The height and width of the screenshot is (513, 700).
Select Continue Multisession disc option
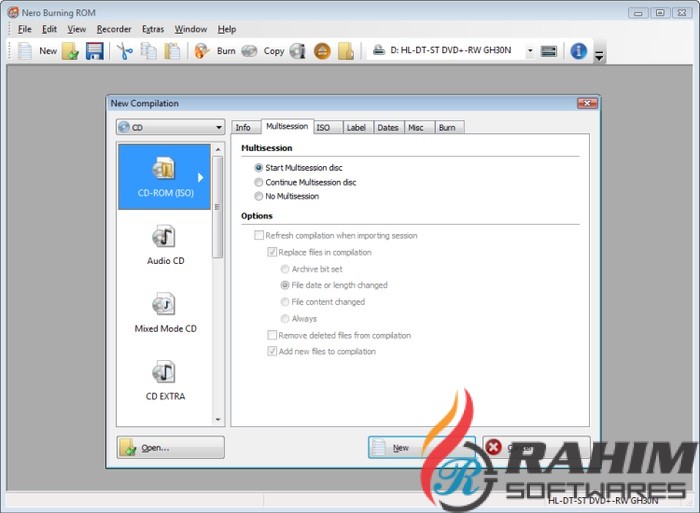[305, 182]
